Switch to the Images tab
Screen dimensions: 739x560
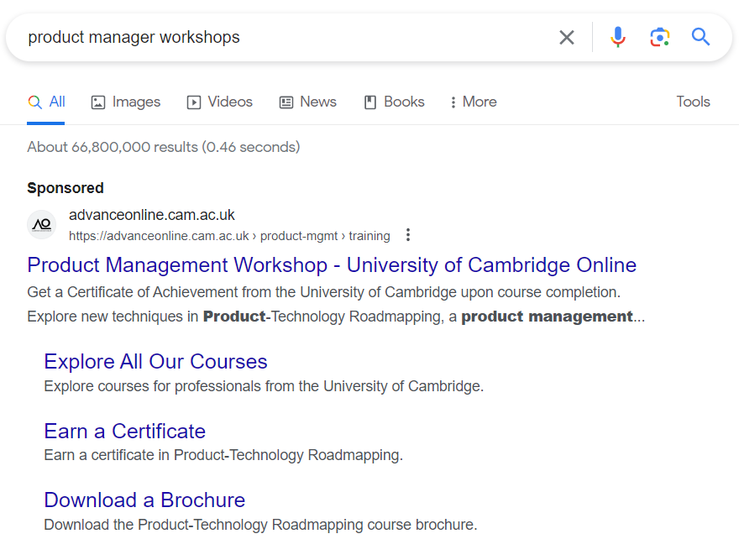125,102
